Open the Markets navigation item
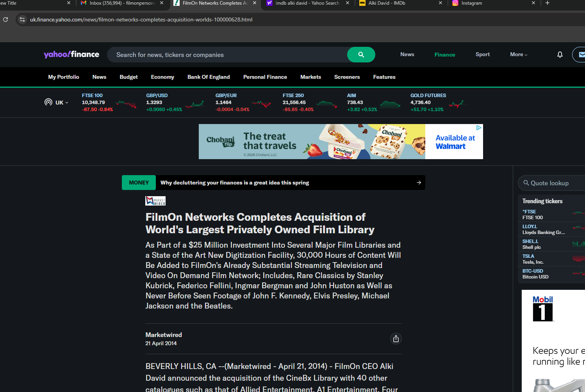This screenshot has height=392, width=585. tap(310, 77)
